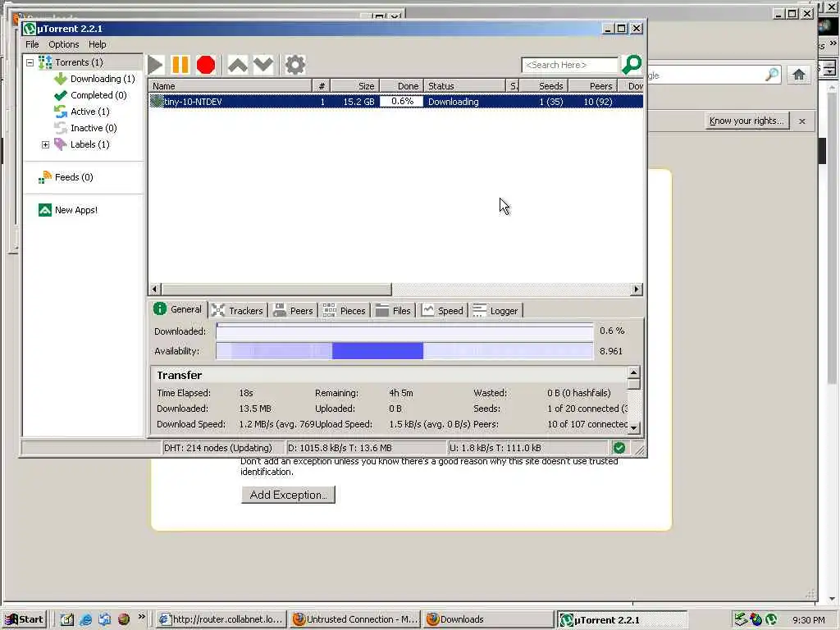Switch to the General tab
Image resolution: width=840 pixels, height=630 pixels.
[x=178, y=309]
